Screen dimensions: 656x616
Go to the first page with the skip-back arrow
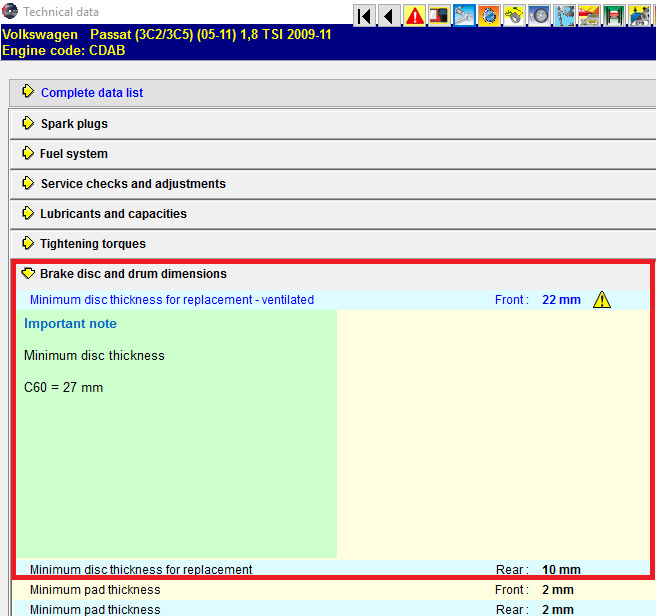pyautogui.click(x=364, y=16)
